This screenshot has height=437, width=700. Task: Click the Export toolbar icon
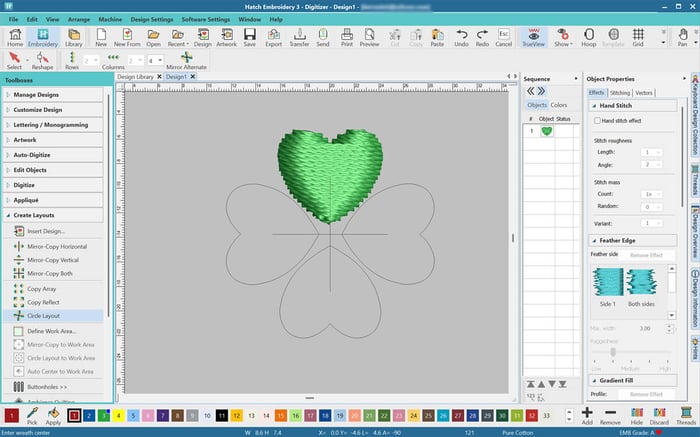pyautogui.click(x=273, y=37)
